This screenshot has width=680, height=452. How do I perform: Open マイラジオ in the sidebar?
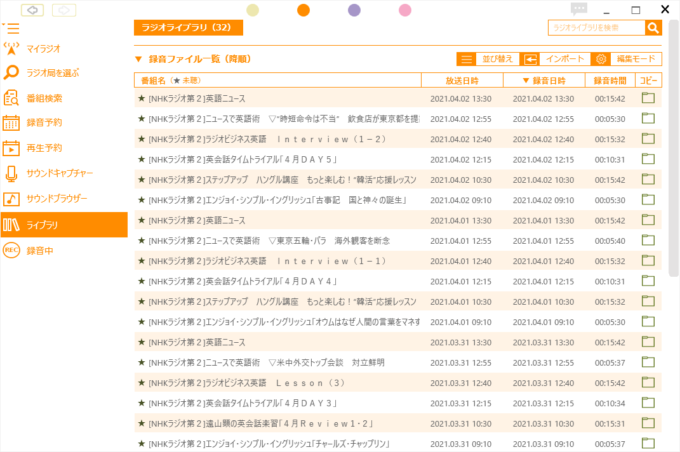43,49
